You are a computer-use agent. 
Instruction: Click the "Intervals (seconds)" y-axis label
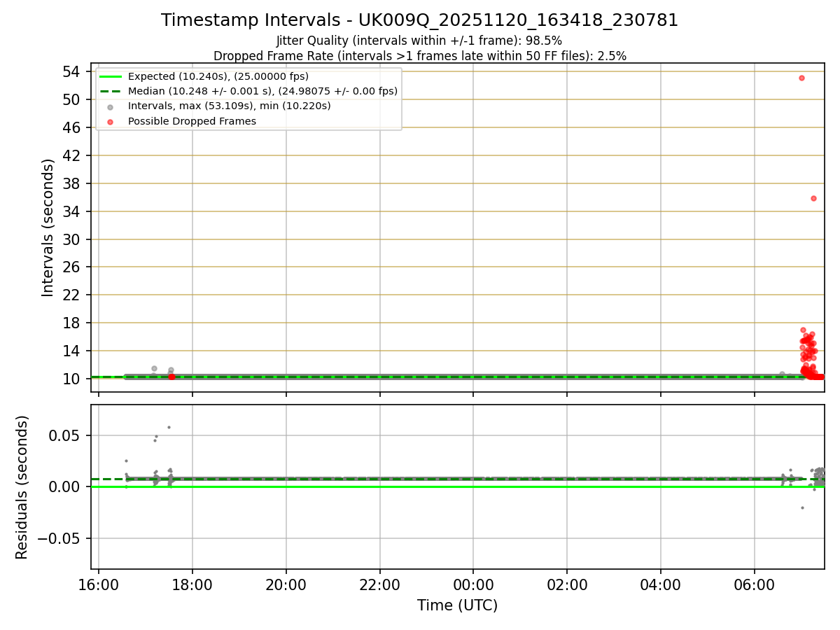coord(48,227)
